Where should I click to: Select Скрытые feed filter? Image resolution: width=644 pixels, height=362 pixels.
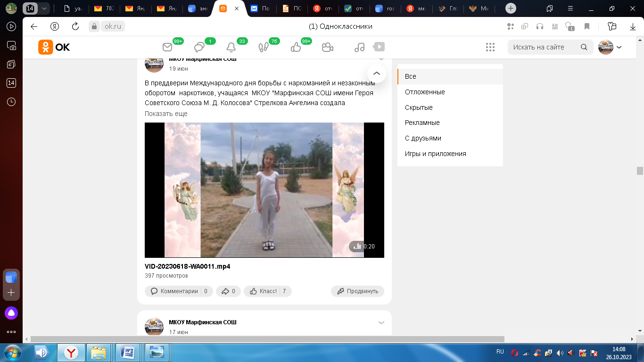click(419, 107)
